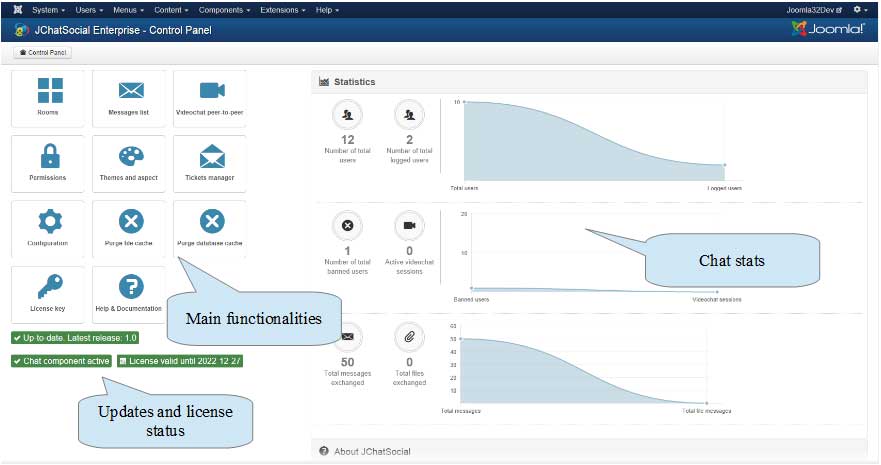Open the Components menu
Screen dimensions: 881x465
(x=224, y=10)
